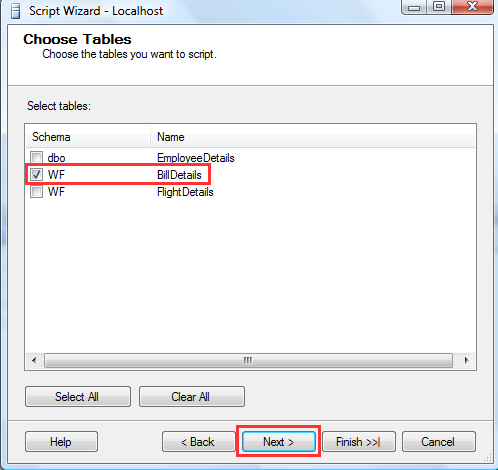Click Finish to complete wizard

(x=359, y=442)
